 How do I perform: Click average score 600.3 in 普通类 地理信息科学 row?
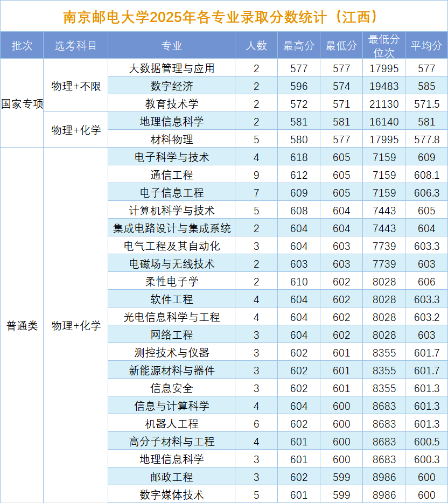click(x=426, y=459)
